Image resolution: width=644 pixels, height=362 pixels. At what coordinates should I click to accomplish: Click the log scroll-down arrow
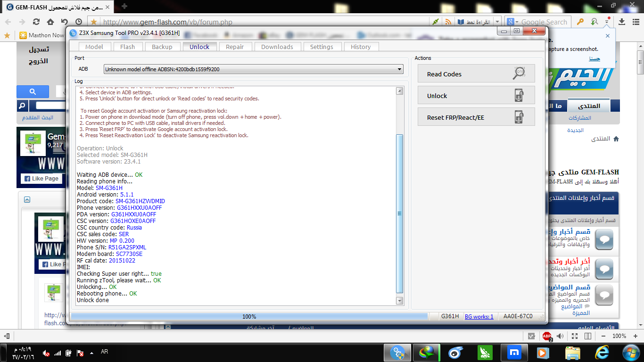click(400, 300)
